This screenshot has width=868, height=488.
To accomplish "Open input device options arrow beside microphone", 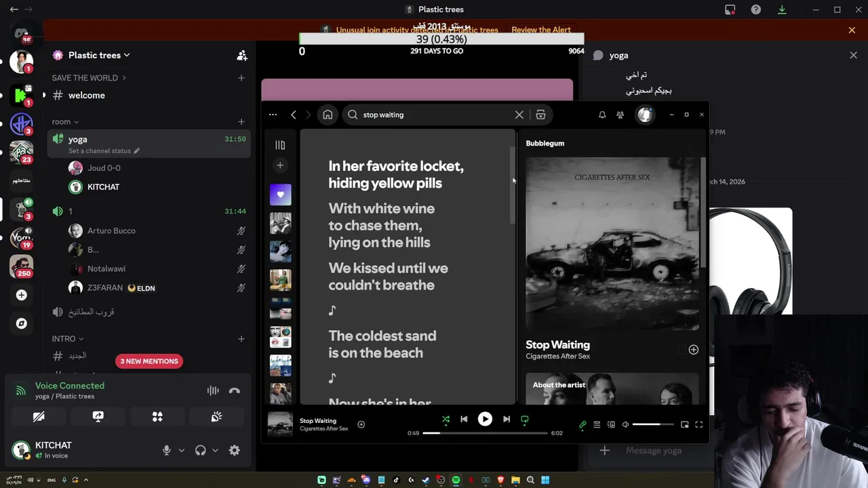I will point(182,450).
